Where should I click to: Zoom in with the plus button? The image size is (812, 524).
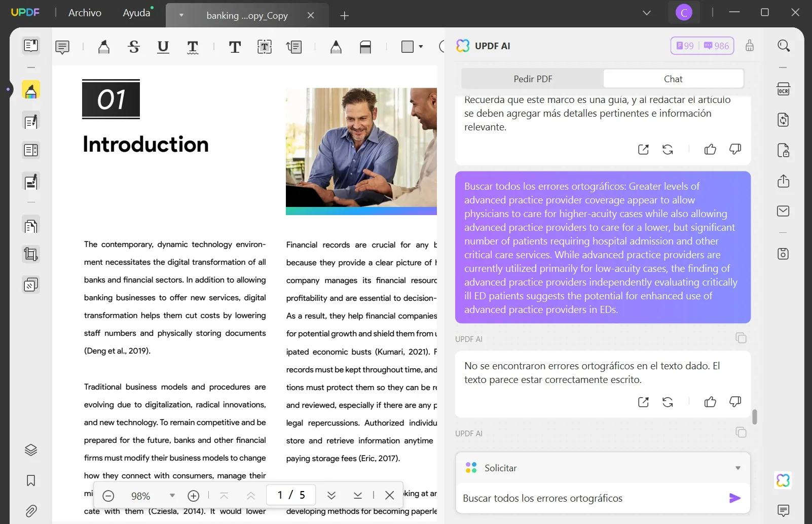click(193, 496)
